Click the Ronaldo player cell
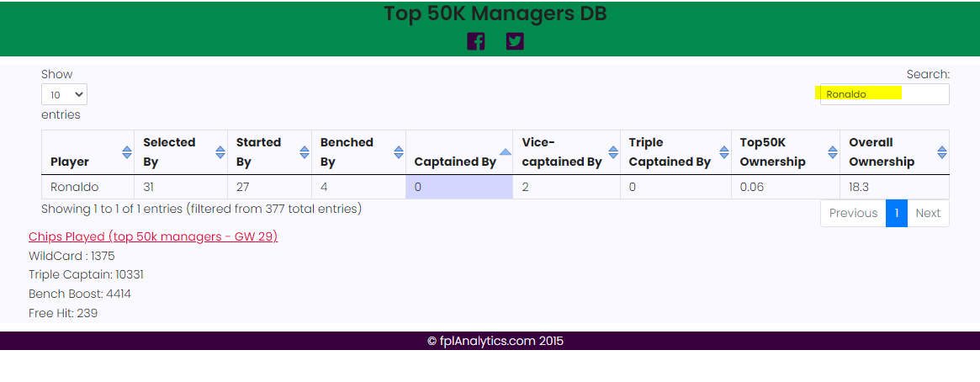 click(x=88, y=187)
